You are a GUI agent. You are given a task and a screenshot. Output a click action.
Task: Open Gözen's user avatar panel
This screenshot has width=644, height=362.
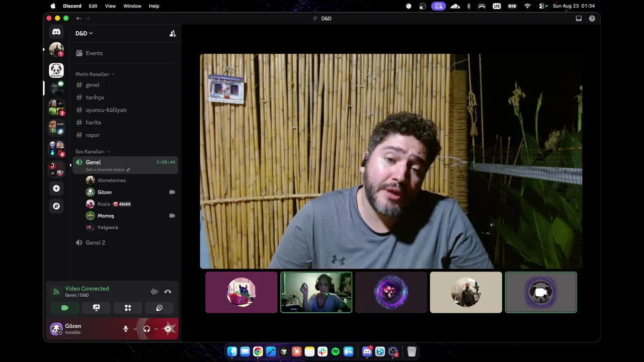coord(56,329)
